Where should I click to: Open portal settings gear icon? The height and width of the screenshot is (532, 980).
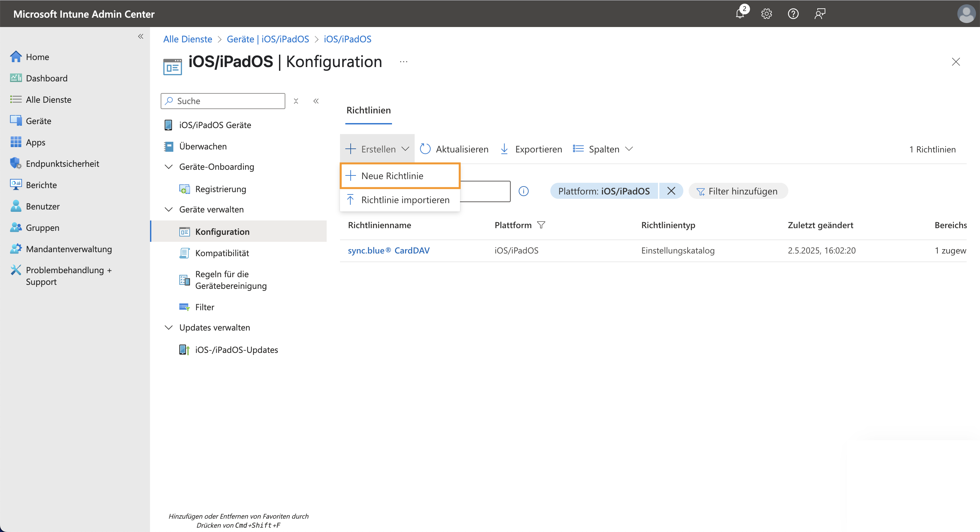coord(766,14)
